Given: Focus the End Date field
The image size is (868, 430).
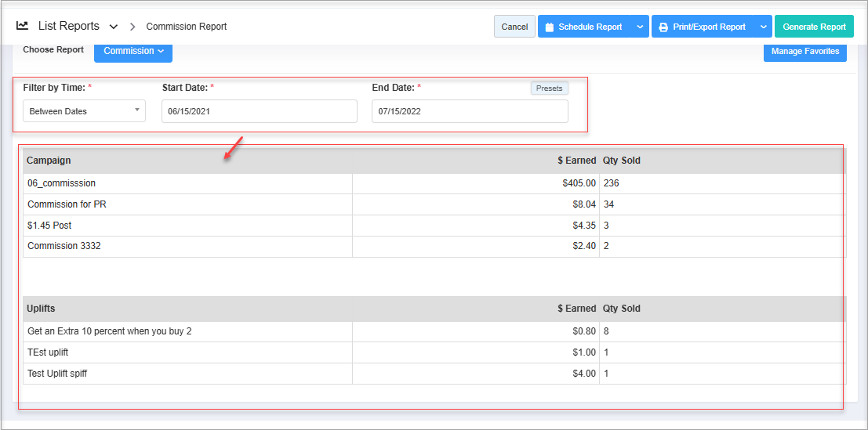Looking at the screenshot, I should [469, 111].
